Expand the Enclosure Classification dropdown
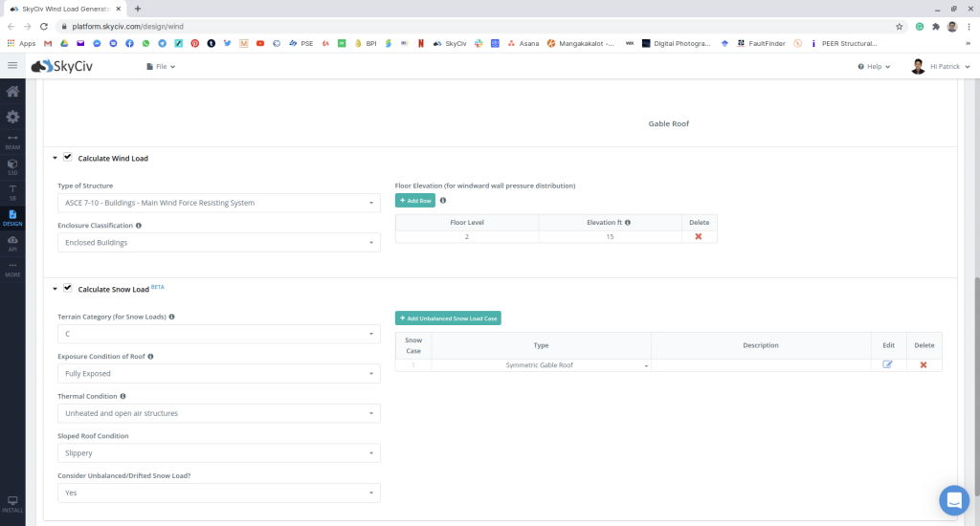This screenshot has width=980, height=526. [x=219, y=243]
